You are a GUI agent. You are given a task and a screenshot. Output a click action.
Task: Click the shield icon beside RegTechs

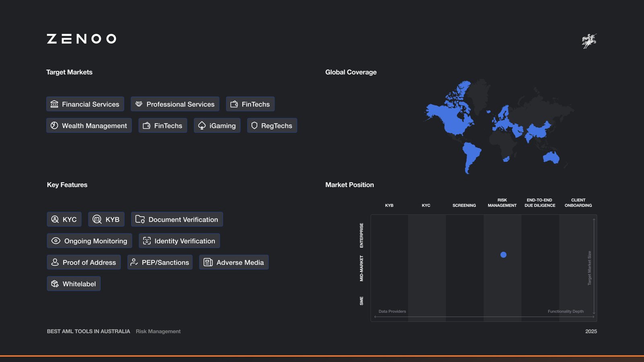point(254,125)
